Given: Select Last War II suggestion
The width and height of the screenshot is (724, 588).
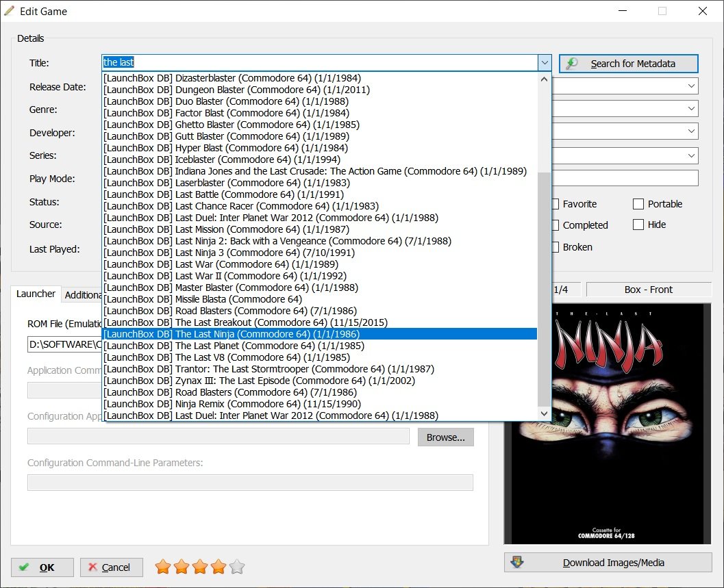Looking at the screenshot, I should (x=319, y=276).
